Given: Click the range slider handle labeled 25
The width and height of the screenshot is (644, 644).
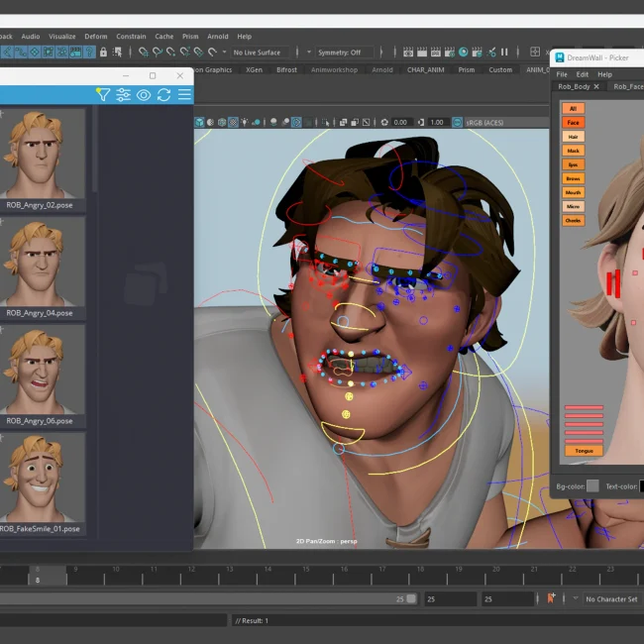Looking at the screenshot, I should pyautogui.click(x=411, y=598).
